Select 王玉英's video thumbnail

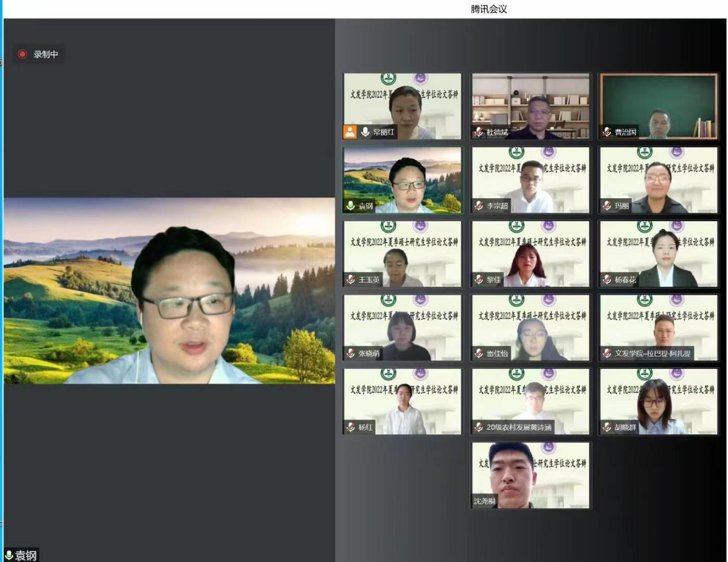[x=402, y=253]
